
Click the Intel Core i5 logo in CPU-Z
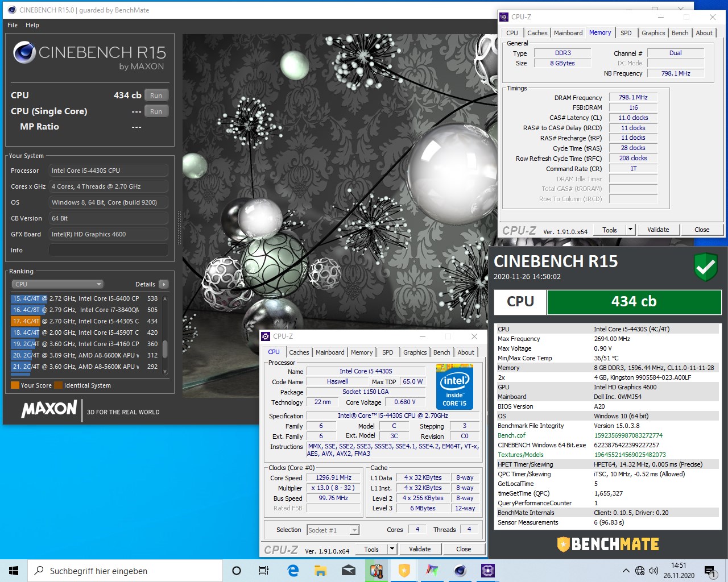tap(454, 388)
